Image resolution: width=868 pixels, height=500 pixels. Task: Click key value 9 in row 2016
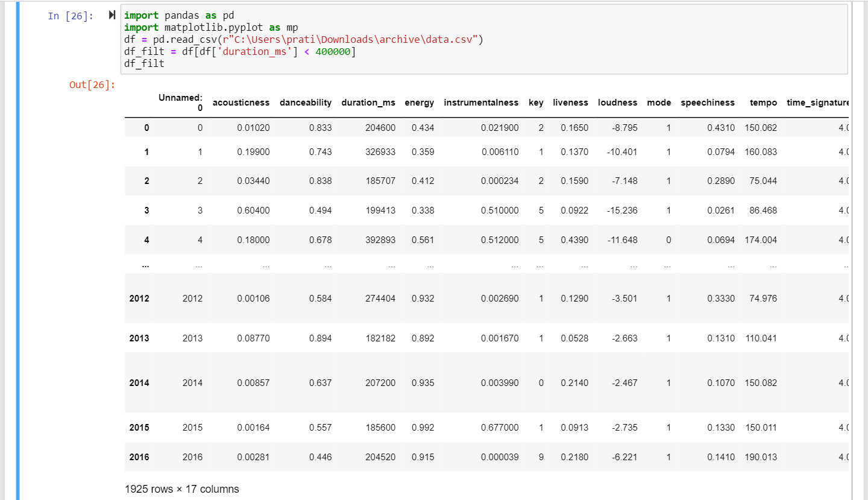541,457
